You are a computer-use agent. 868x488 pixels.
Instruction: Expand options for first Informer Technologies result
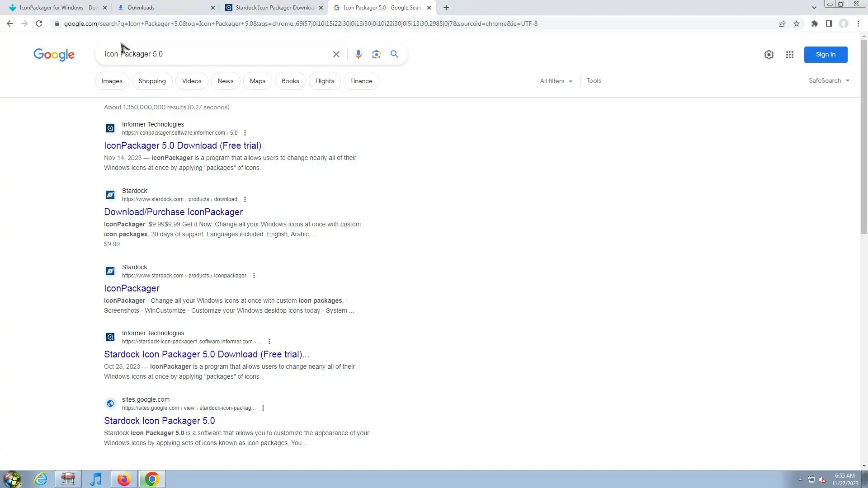[x=245, y=133]
